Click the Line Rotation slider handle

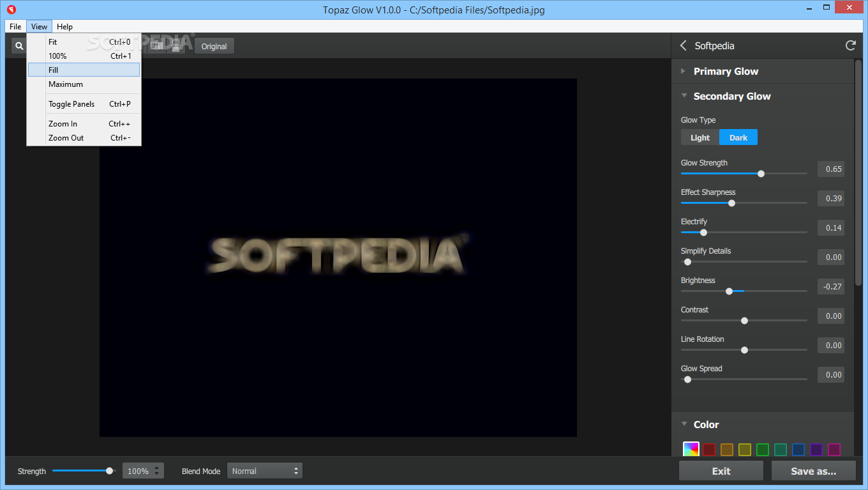(x=744, y=350)
